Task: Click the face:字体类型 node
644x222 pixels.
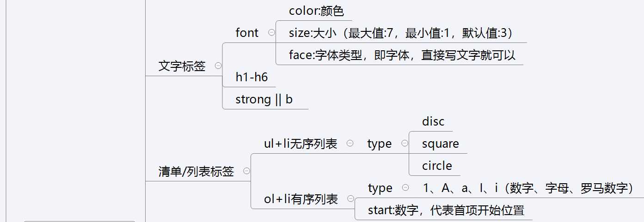Action: point(402,55)
